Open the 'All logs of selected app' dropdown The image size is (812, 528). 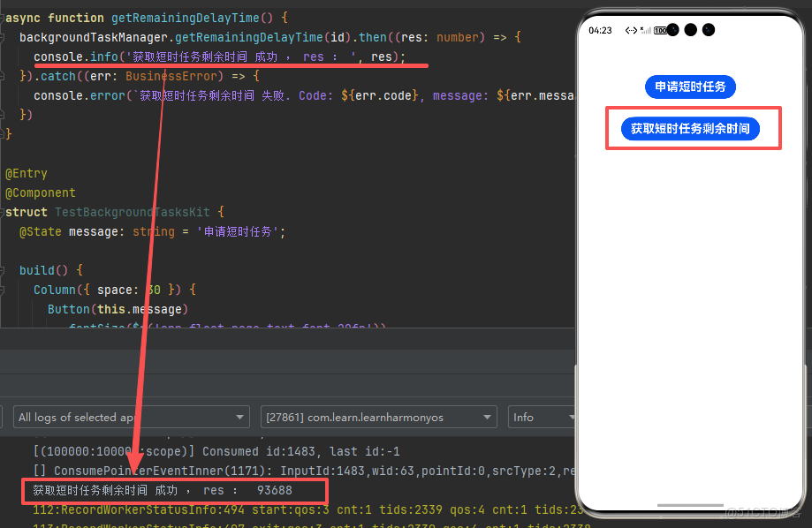point(132,417)
